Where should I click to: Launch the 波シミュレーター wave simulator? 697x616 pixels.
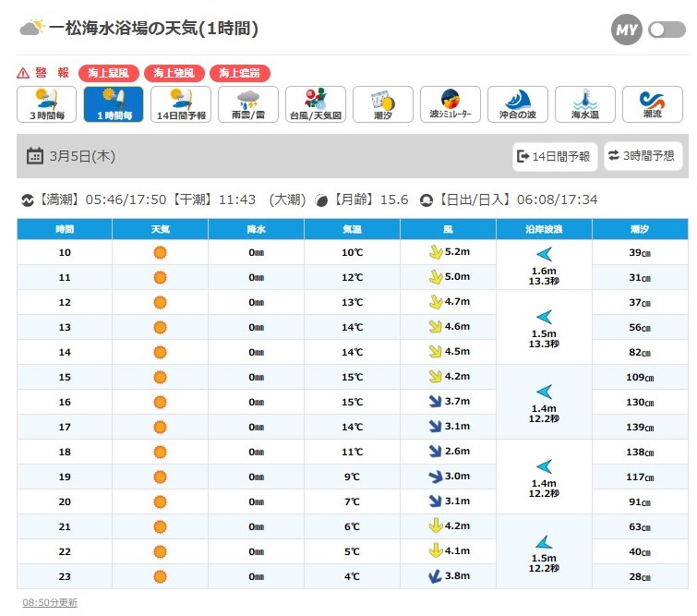(450, 104)
